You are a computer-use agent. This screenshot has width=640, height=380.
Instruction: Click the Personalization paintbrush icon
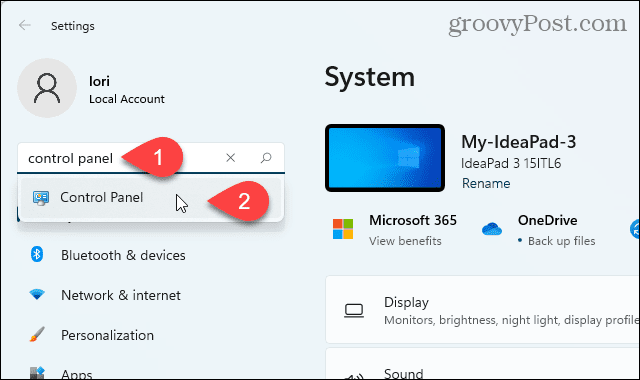tap(37, 334)
